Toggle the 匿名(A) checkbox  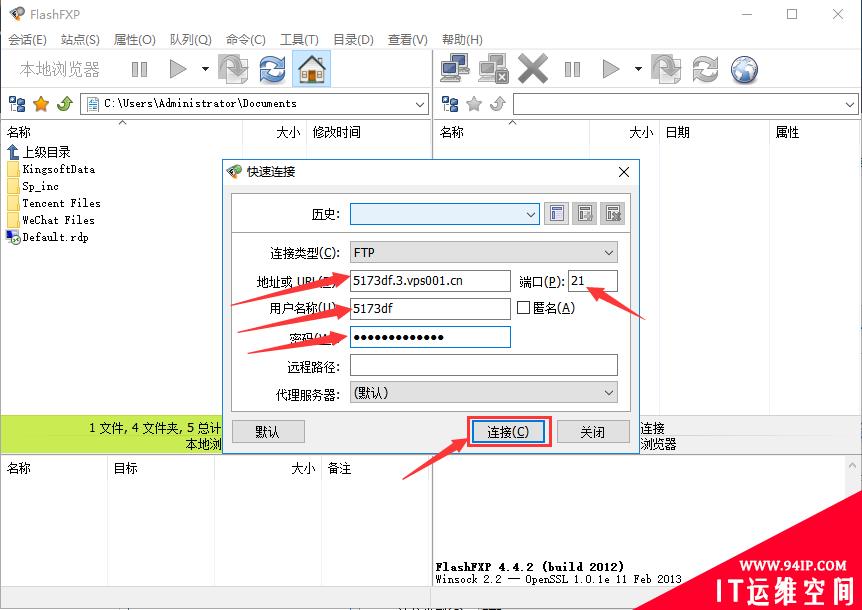[523, 308]
